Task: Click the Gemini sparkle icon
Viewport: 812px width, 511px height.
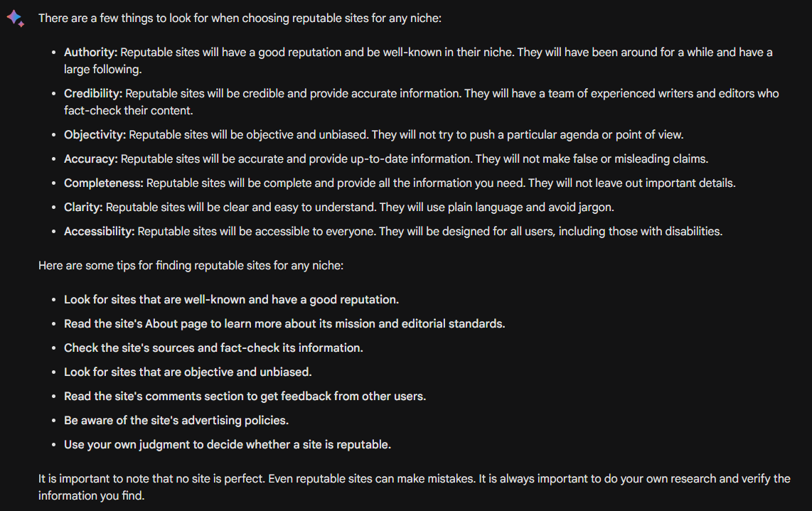Action: (x=16, y=18)
